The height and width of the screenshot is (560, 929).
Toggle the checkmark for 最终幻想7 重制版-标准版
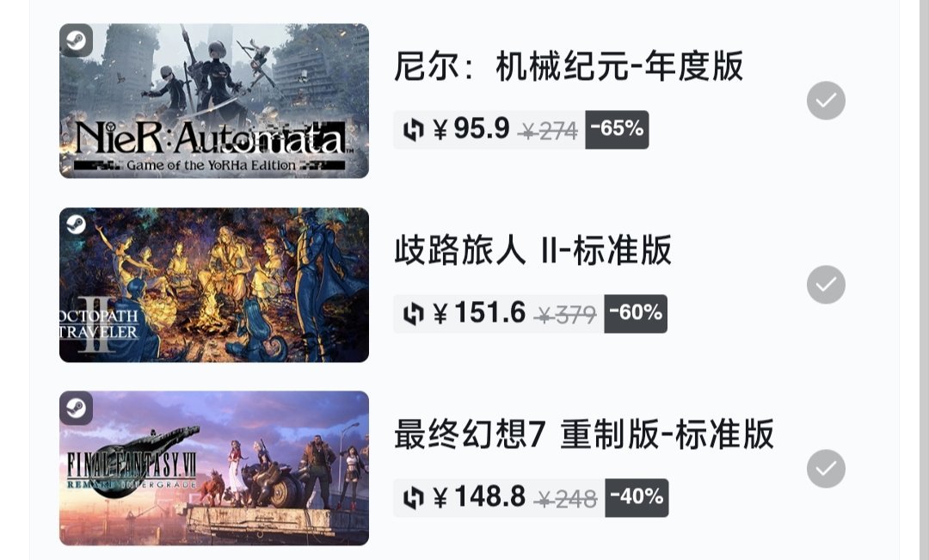click(826, 469)
